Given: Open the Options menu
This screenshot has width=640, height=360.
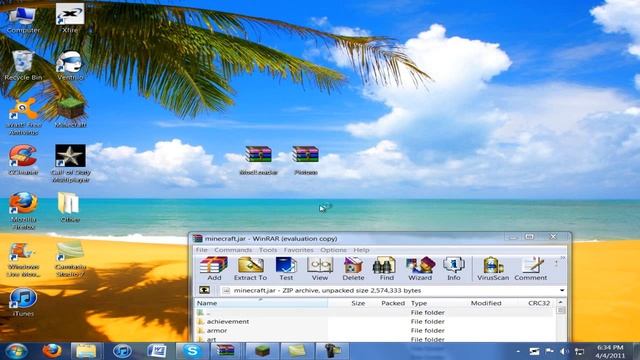Looking at the screenshot, I should (x=333, y=250).
